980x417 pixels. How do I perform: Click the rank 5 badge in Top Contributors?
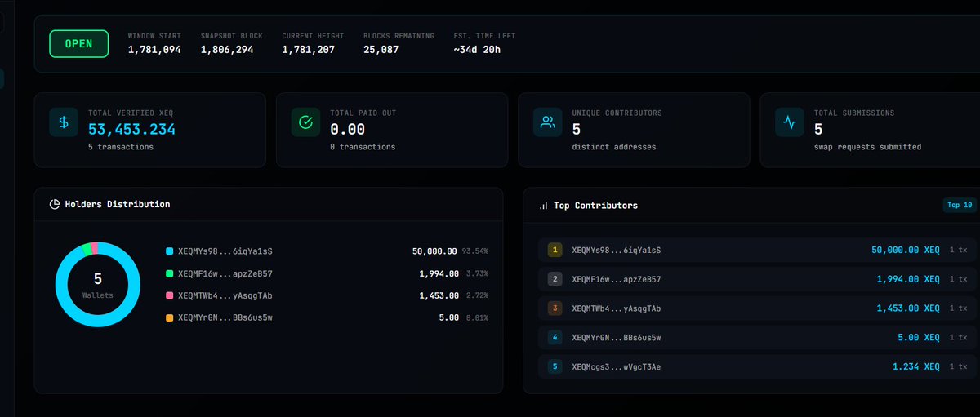555,367
